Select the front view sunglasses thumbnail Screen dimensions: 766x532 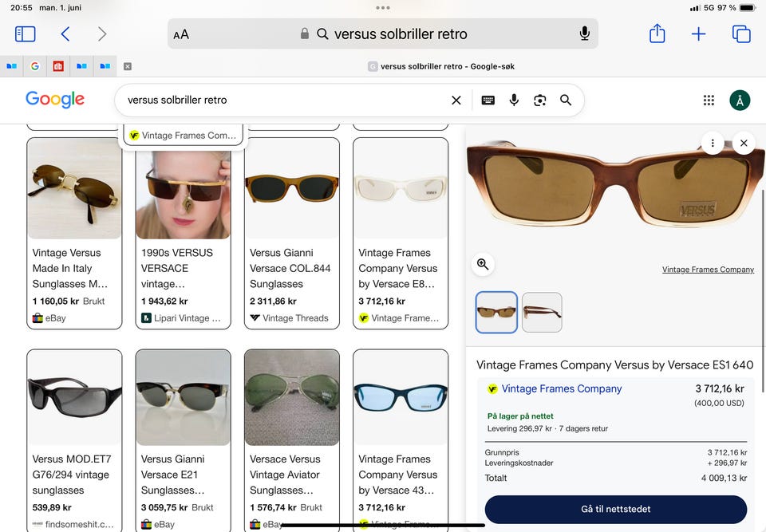(x=496, y=312)
